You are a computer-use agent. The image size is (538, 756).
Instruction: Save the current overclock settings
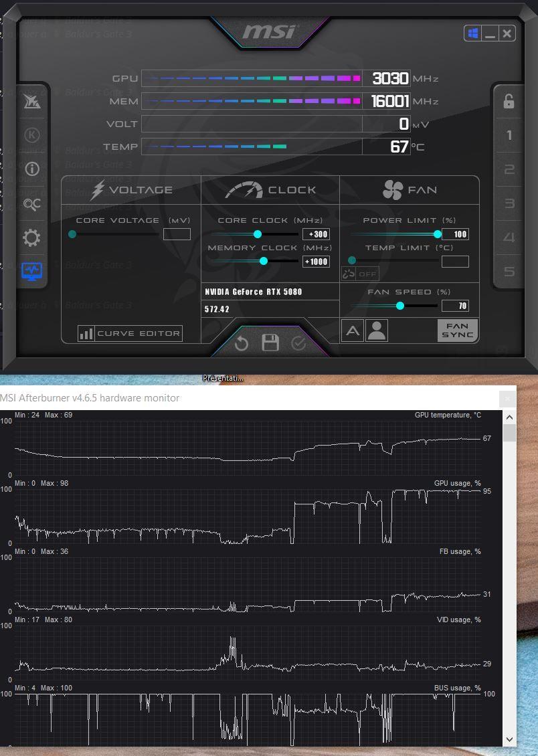[x=270, y=343]
